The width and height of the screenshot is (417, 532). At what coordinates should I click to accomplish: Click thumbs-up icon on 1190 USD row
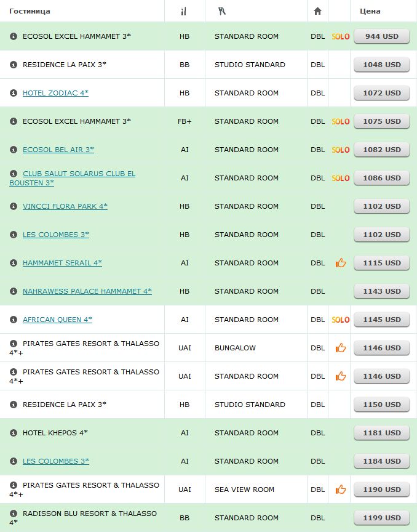coord(341,490)
